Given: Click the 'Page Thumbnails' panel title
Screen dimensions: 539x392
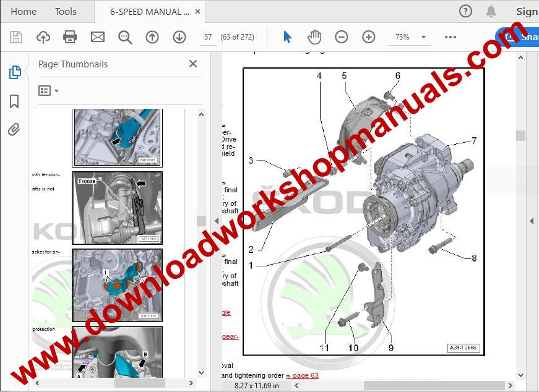Looking at the screenshot, I should tap(73, 64).
